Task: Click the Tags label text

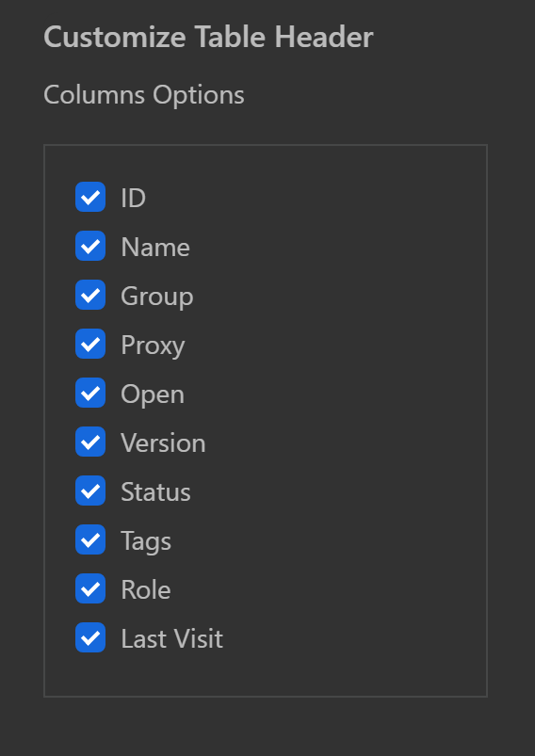Action: 146,541
